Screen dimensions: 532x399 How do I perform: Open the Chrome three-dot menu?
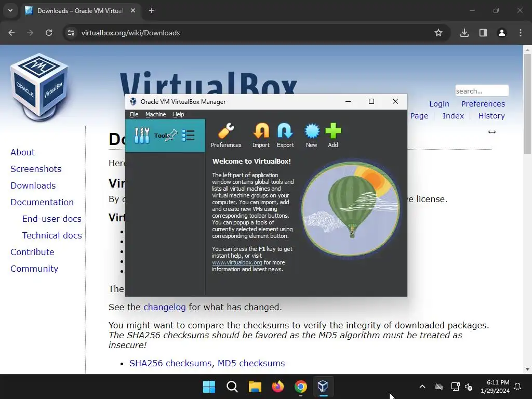(521, 33)
